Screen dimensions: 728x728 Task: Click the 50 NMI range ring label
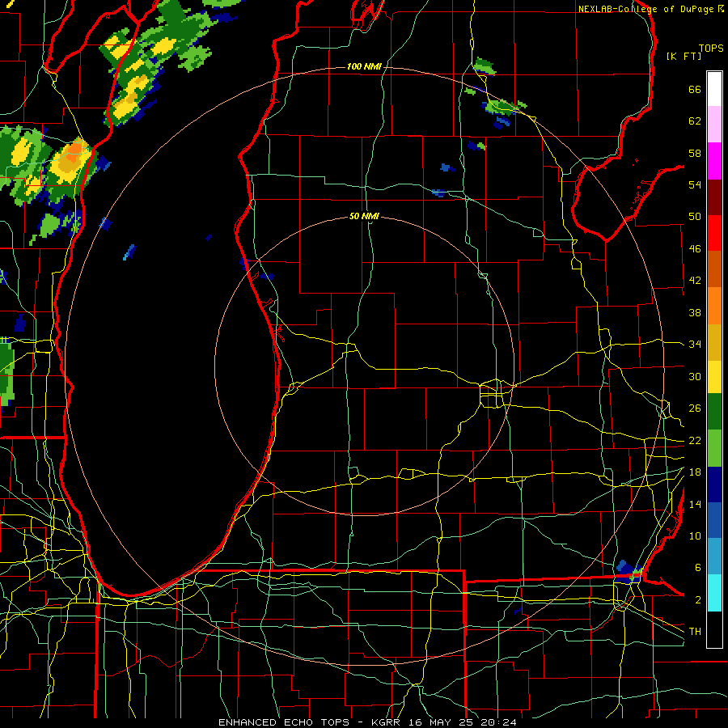(364, 216)
